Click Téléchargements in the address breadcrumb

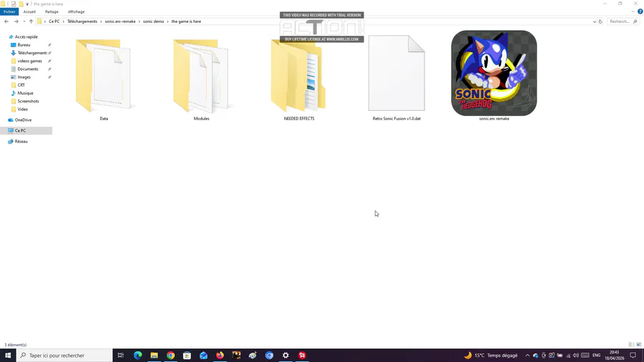[x=82, y=21]
